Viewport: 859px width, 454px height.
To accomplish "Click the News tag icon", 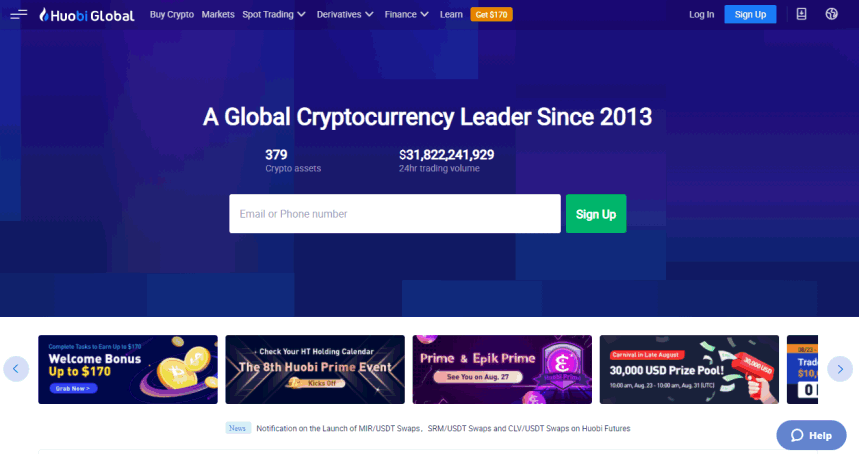I will [x=238, y=428].
